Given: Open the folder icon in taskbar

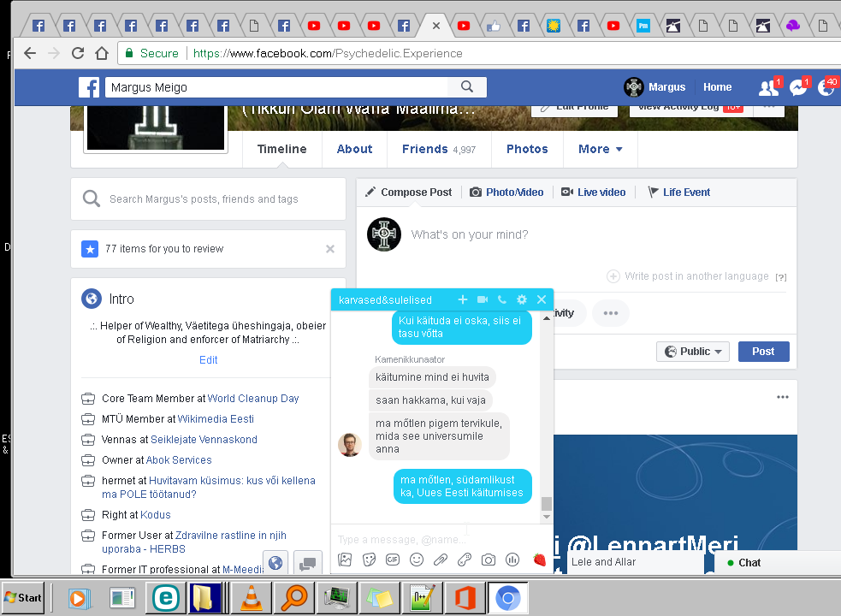Looking at the screenshot, I should (x=204, y=597).
